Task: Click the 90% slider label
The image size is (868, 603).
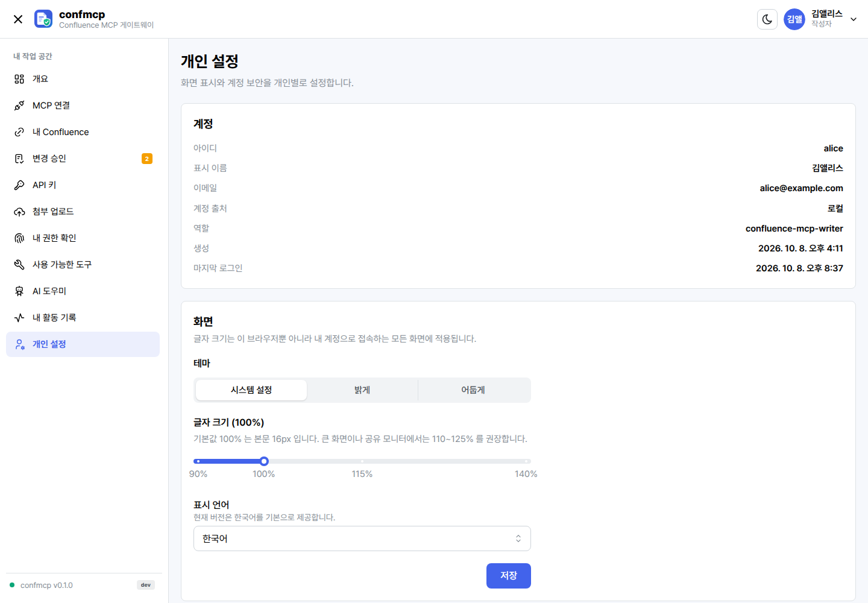Action: coord(198,474)
